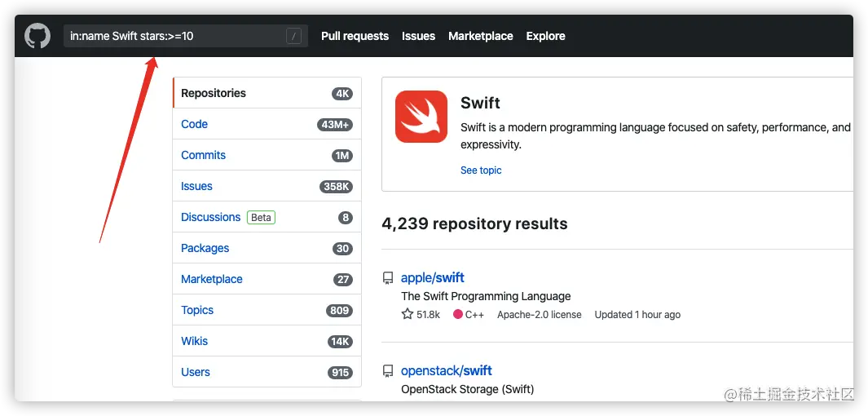
Task: Click the C++ language label
Action: (x=474, y=315)
